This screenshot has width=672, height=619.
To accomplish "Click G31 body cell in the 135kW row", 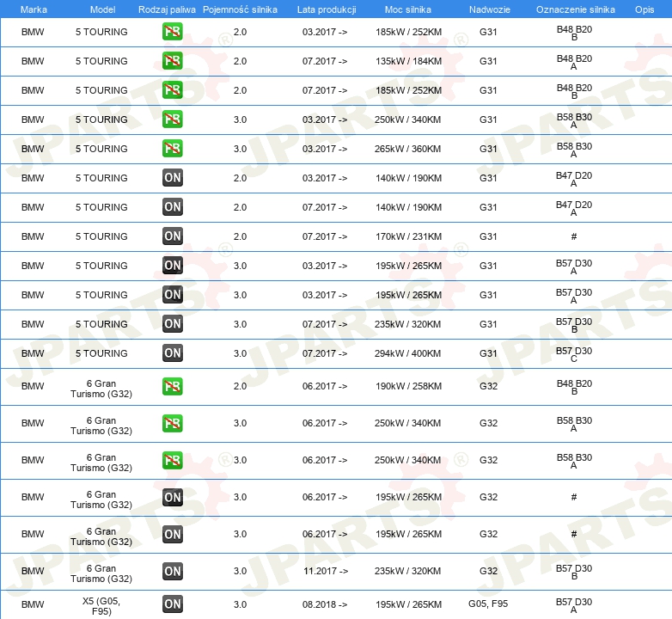I will click(x=488, y=61).
